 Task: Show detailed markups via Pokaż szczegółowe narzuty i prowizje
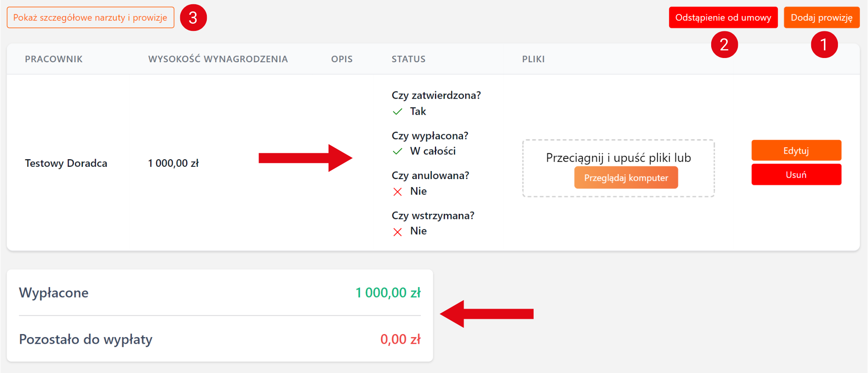[x=90, y=18]
